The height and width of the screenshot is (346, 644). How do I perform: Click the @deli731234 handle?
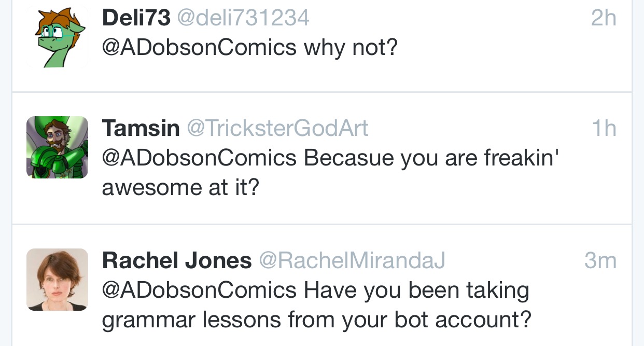[244, 18]
